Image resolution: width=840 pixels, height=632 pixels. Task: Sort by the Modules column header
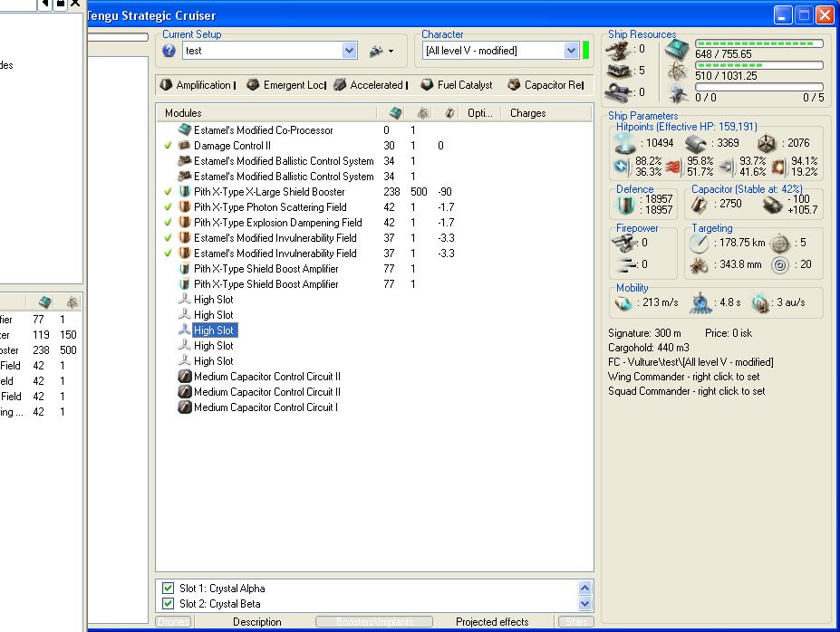pyautogui.click(x=266, y=113)
